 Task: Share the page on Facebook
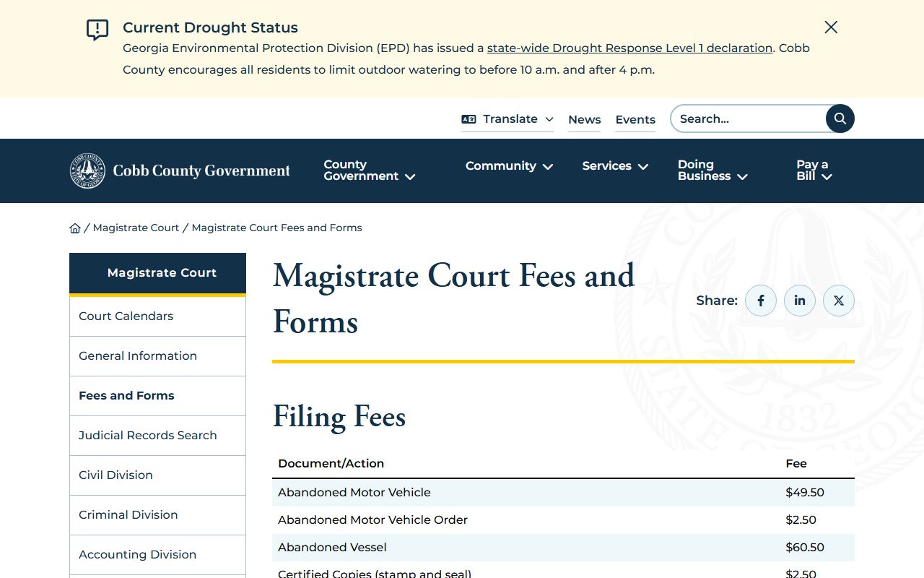point(761,301)
